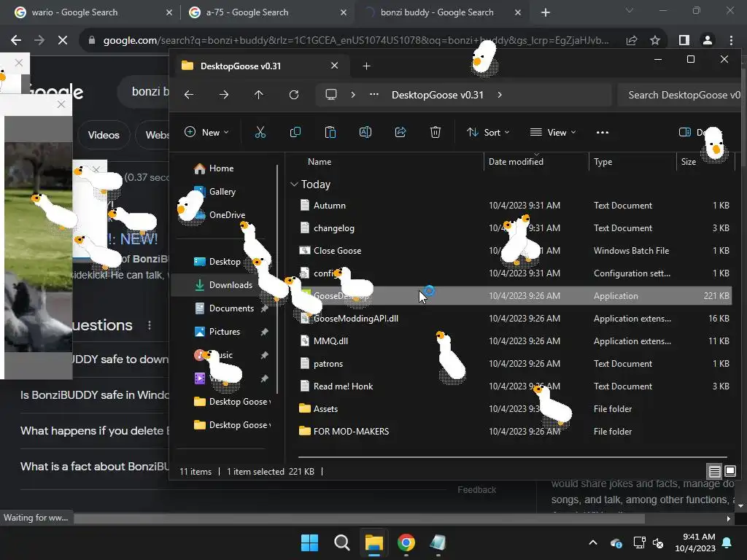This screenshot has width=747, height=560.
Task: Select the bonzi buddy Google Search tab
Action: (443, 12)
